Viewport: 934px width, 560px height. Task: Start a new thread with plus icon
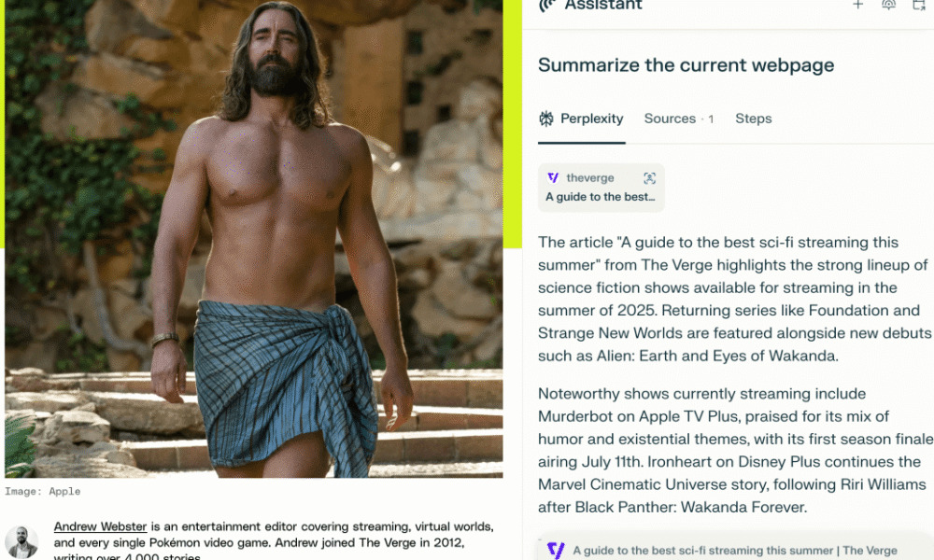(x=857, y=5)
